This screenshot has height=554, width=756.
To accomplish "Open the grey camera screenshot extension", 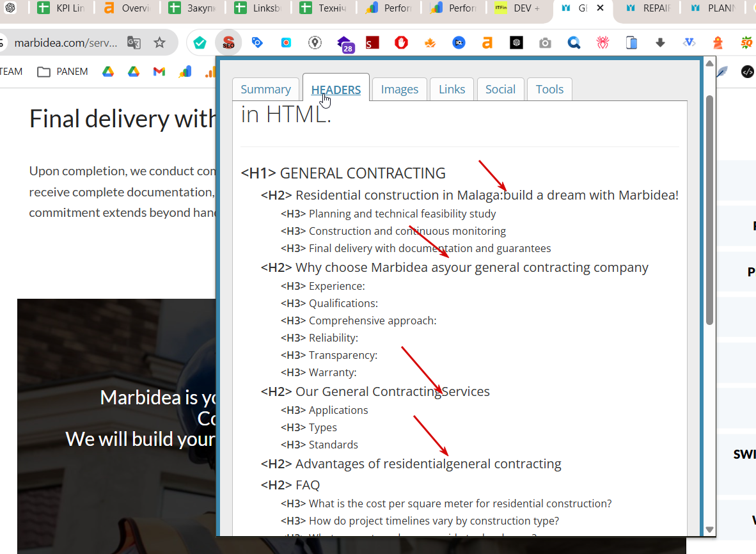I will click(545, 43).
